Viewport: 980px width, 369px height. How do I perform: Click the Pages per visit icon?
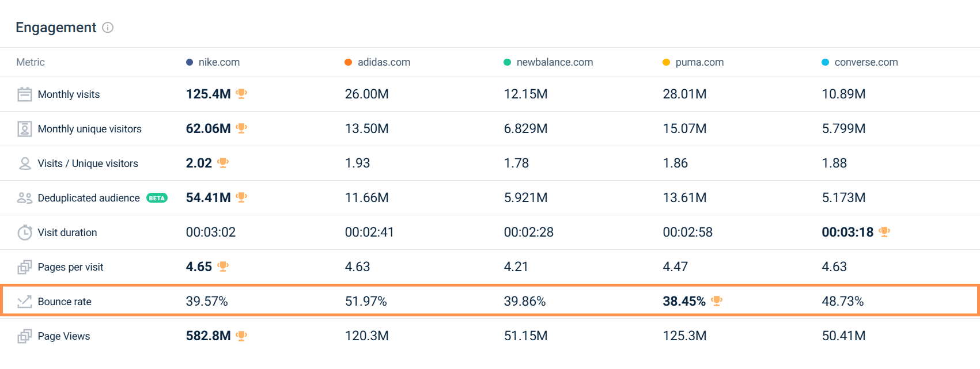pyautogui.click(x=25, y=267)
